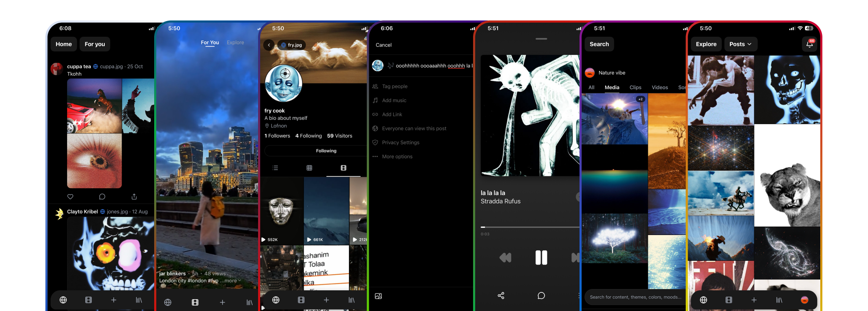The height and width of the screenshot is (311, 868).
Task: Open library icon on fry cook profile bar
Action: pyautogui.click(x=351, y=300)
